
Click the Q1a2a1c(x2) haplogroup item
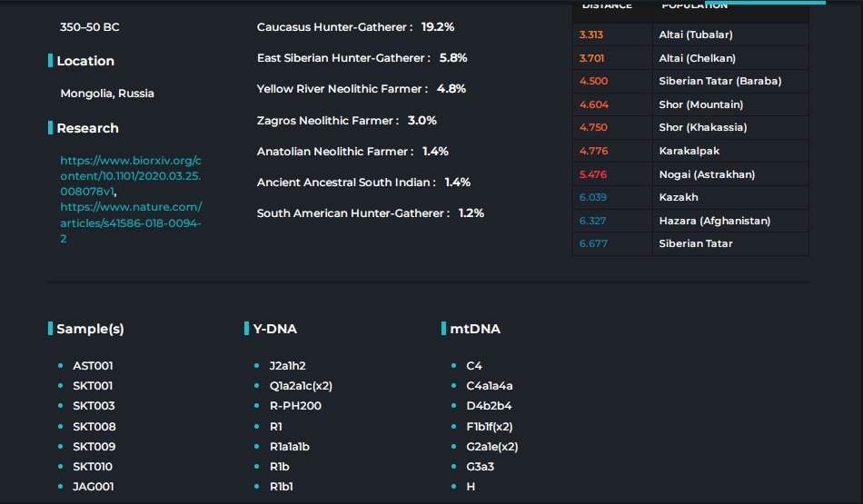301,386
